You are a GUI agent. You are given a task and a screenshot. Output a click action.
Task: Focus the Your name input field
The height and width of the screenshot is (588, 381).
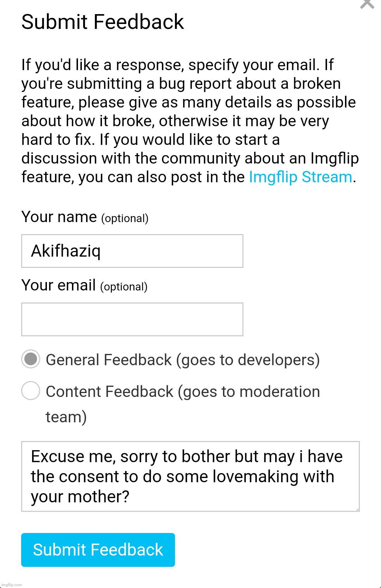click(132, 251)
